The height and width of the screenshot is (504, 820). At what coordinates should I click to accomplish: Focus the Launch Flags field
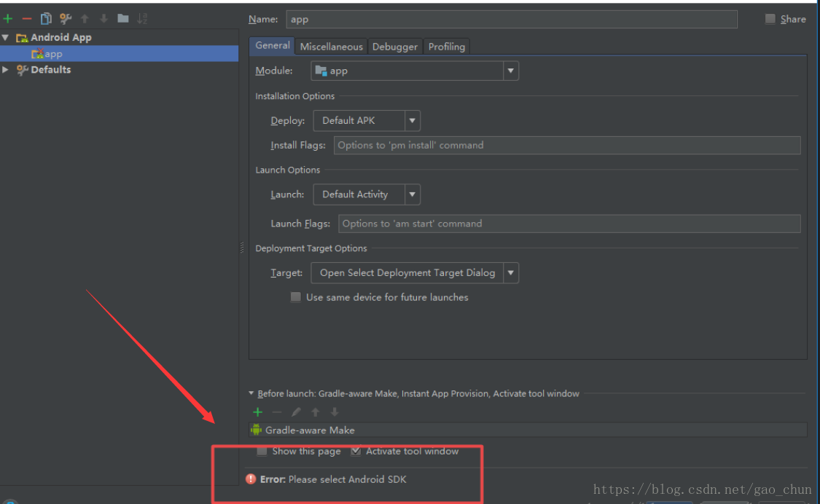pyautogui.click(x=569, y=224)
